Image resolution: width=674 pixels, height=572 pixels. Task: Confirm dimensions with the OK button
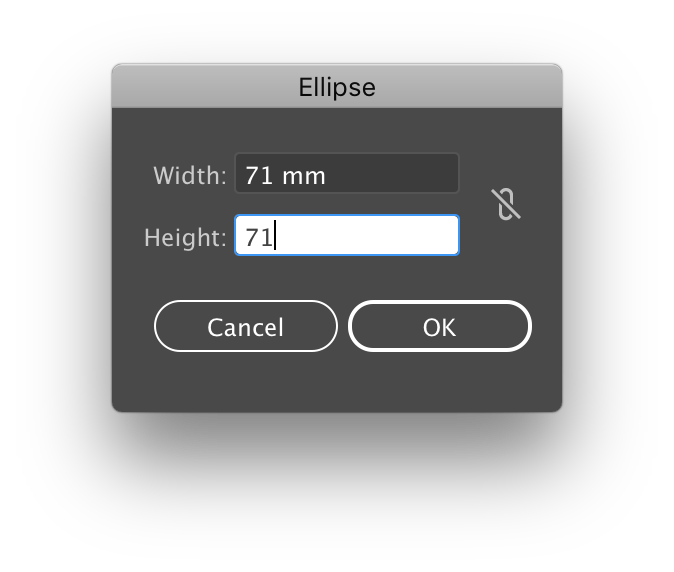pos(440,326)
